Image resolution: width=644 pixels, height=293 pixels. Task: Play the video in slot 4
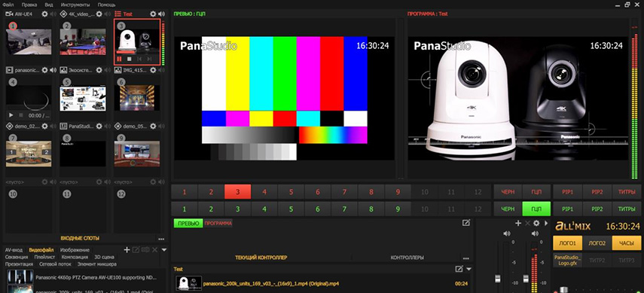pos(11,115)
